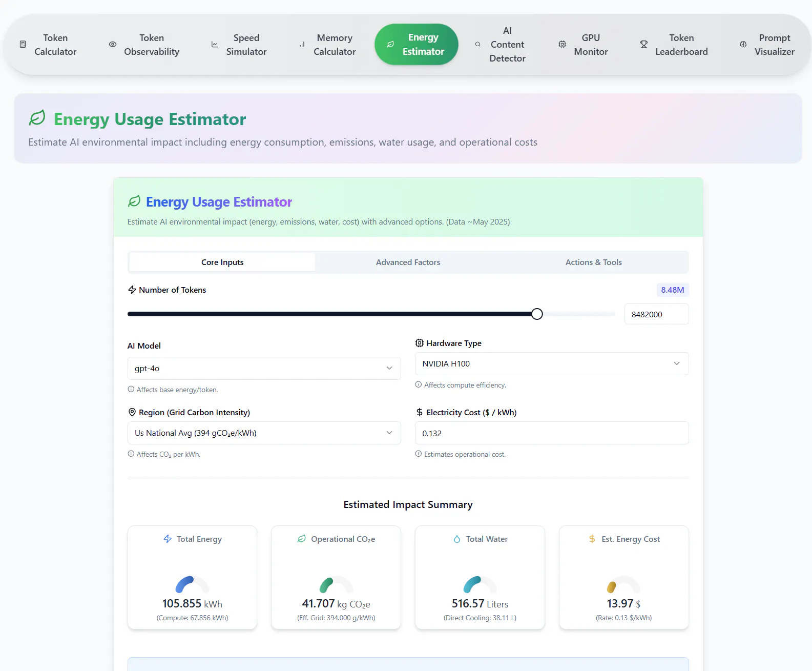Click the Electricity Cost field showing 0.132
The image size is (812, 671).
pyautogui.click(x=552, y=433)
